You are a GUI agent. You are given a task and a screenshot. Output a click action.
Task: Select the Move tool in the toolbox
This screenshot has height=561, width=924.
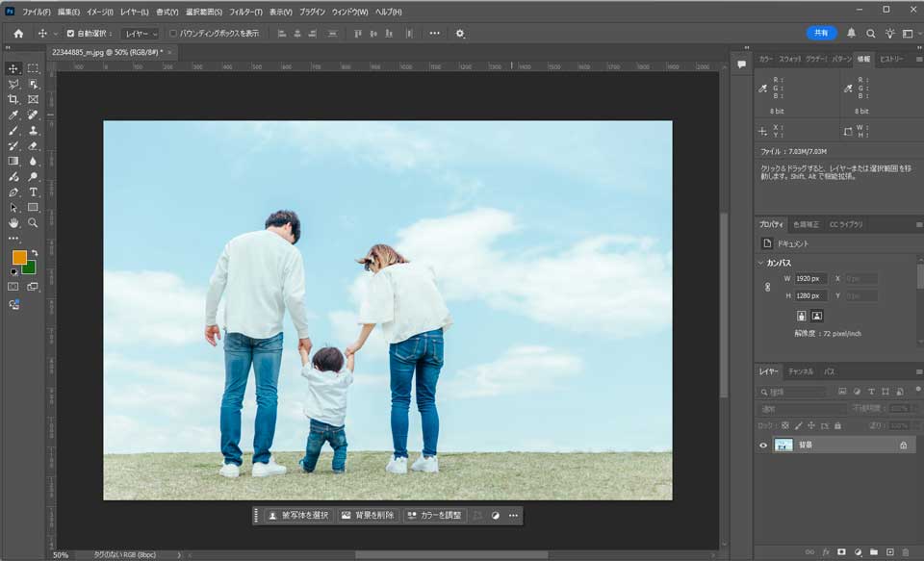(13, 68)
